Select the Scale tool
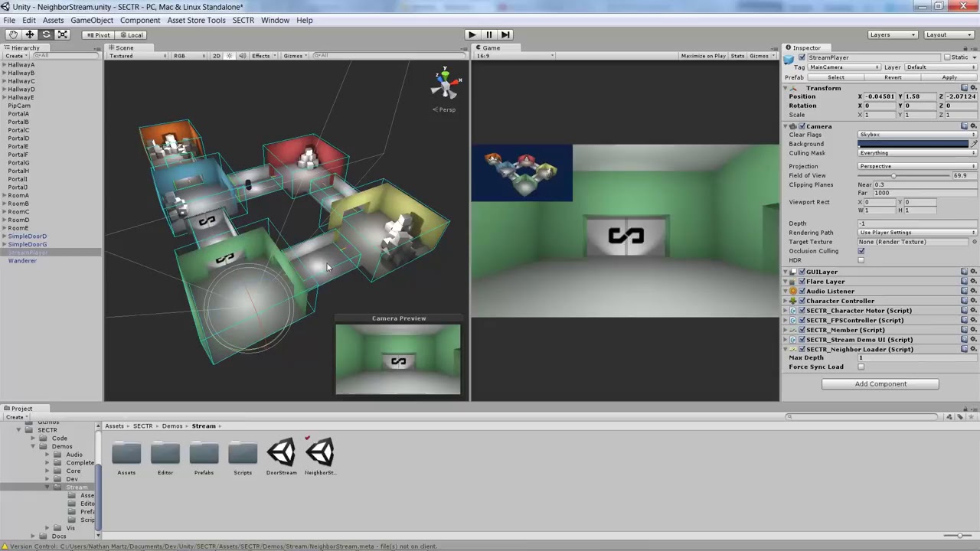The height and width of the screenshot is (551, 980). (x=63, y=34)
